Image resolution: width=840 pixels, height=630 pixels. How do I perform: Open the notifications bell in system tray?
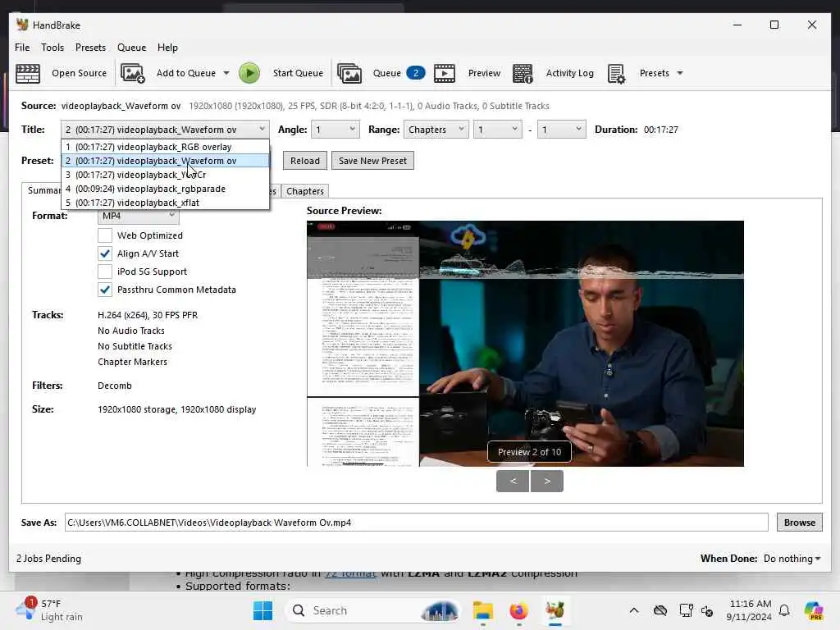point(784,610)
